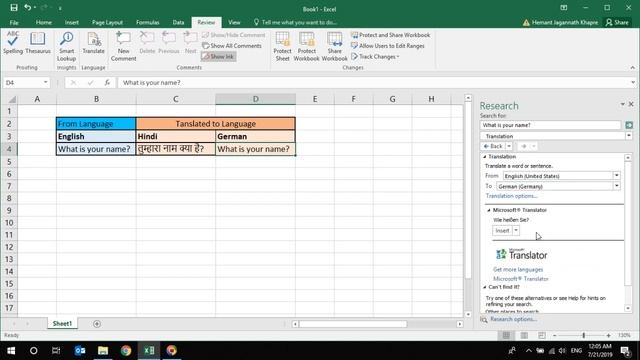This screenshot has width=640, height=360.
Task: Switch to the Insert tab
Action: click(x=72, y=22)
